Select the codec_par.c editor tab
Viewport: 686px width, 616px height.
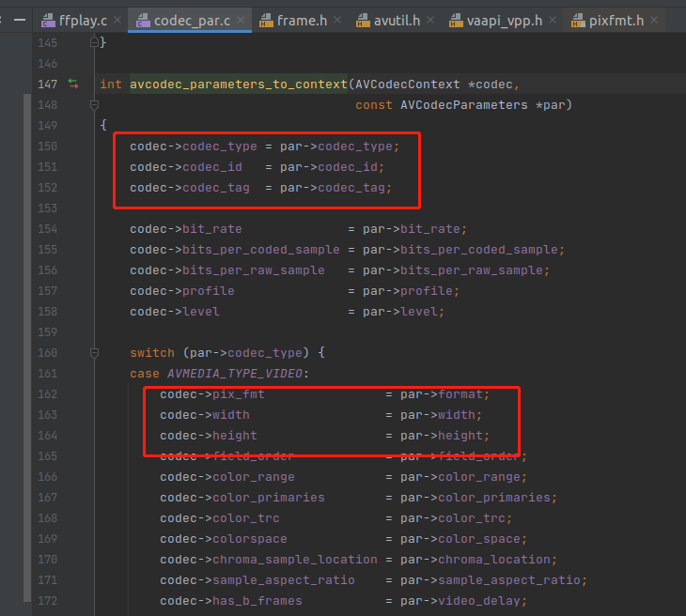[190, 21]
